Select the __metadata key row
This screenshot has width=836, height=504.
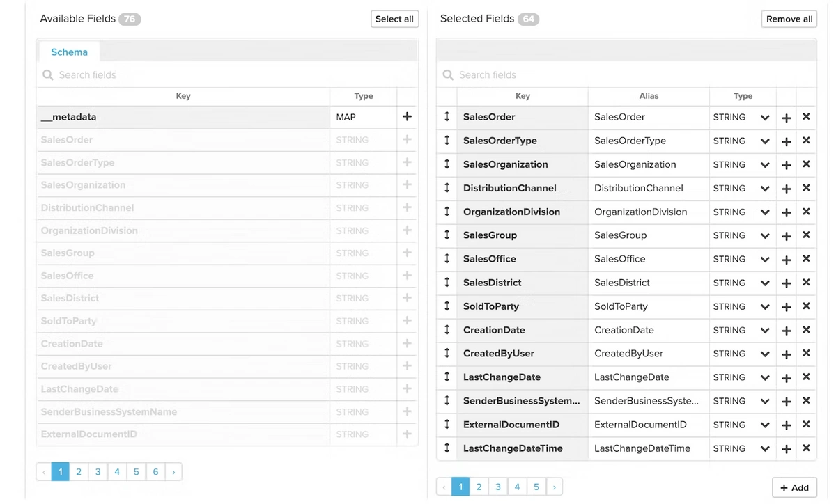point(183,117)
